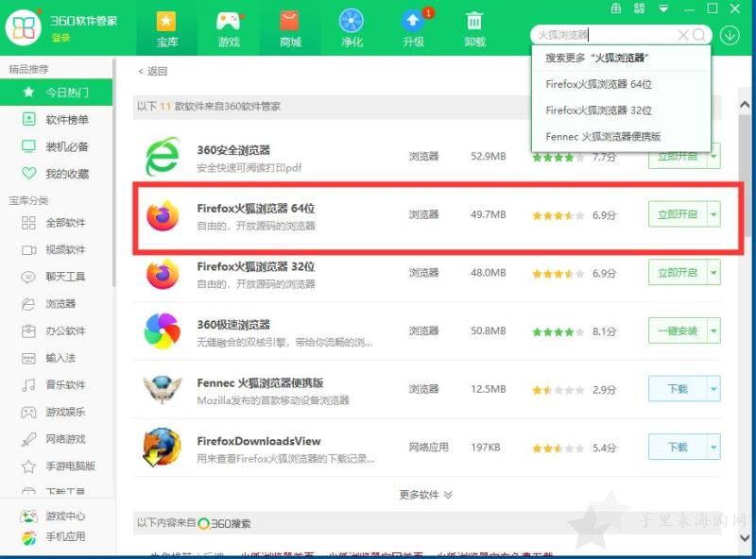Expand 更多软件 list

(x=426, y=495)
